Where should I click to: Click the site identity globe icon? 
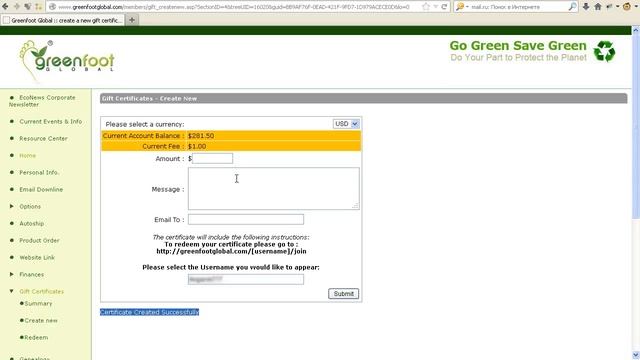click(x=52, y=7)
